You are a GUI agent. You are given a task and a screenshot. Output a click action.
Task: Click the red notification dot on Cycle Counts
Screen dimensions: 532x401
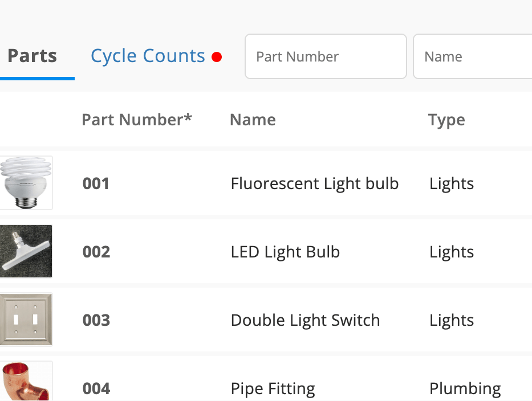coord(217,57)
